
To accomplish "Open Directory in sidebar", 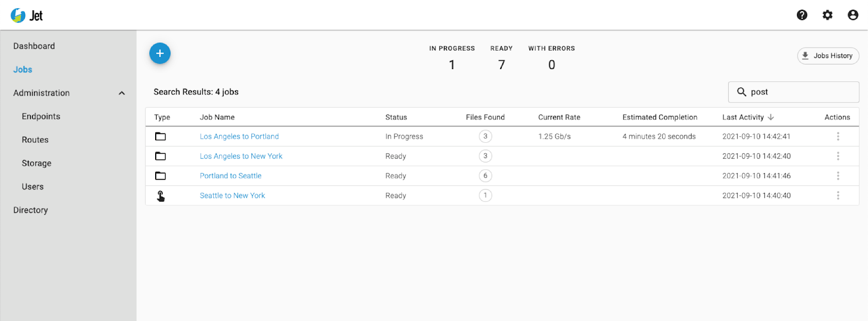I will 30,210.
